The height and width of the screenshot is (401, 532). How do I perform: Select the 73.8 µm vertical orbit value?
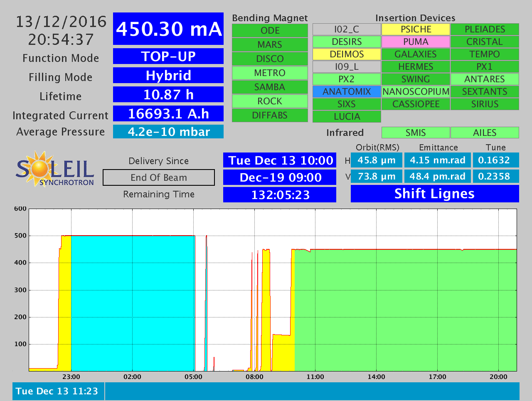point(377,176)
